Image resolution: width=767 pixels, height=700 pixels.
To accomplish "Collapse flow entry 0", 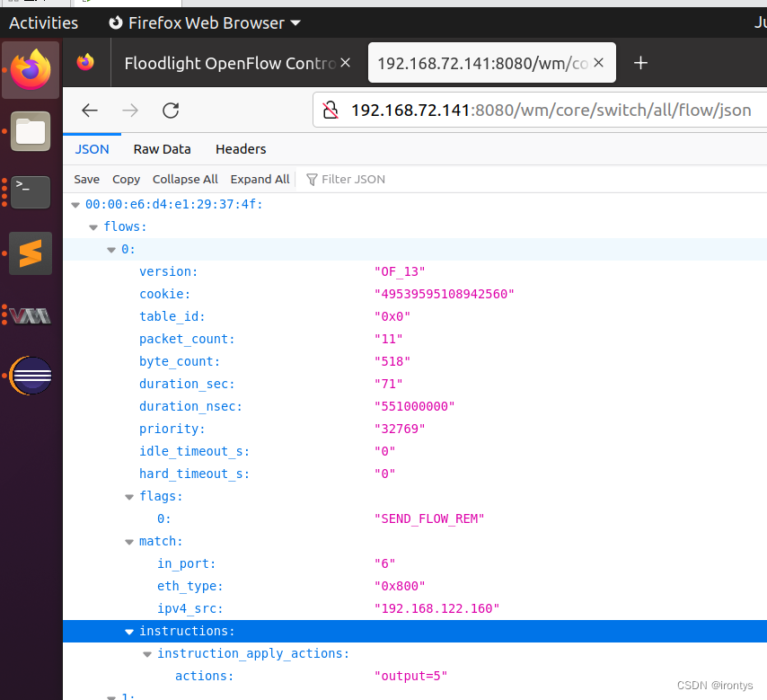I will click(x=111, y=250).
